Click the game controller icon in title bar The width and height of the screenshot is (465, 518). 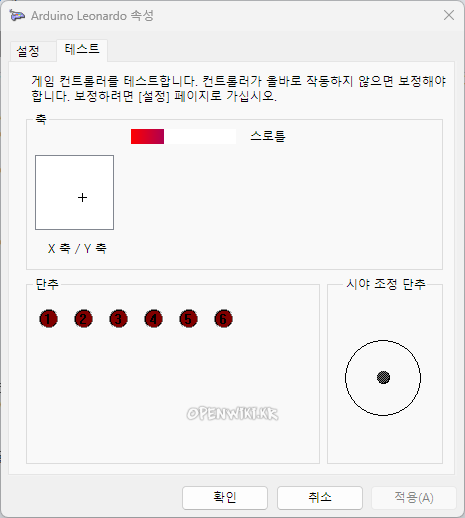(x=17, y=15)
